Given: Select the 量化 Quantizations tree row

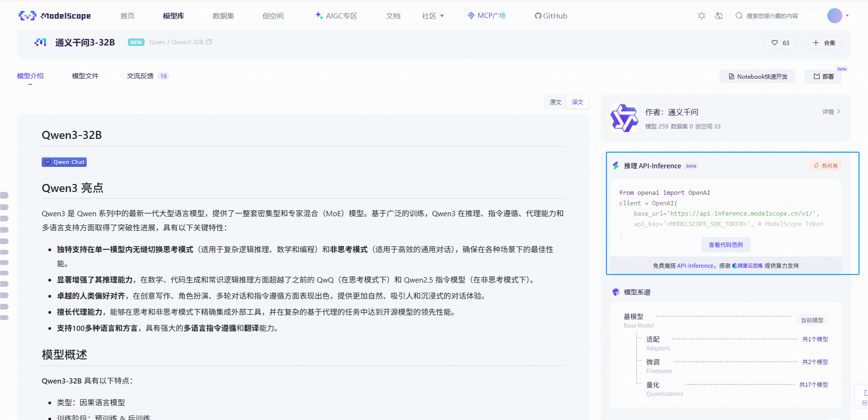Looking at the screenshot, I should coord(737,389).
